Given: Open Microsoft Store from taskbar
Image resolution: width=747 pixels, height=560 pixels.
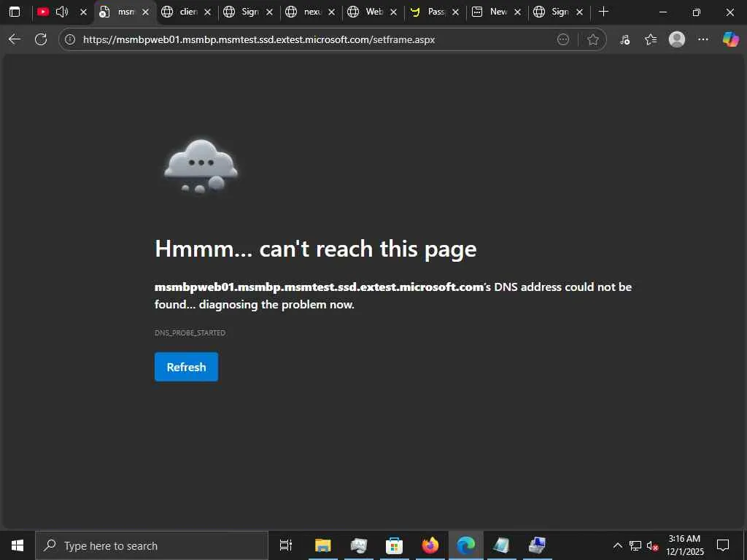Looking at the screenshot, I should pyautogui.click(x=395, y=545).
